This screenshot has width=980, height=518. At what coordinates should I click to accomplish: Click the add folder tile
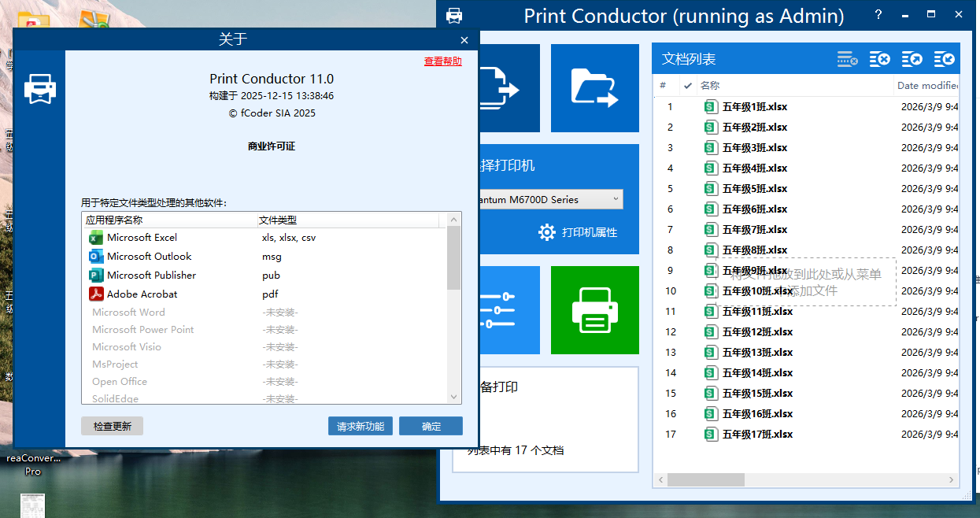point(594,87)
